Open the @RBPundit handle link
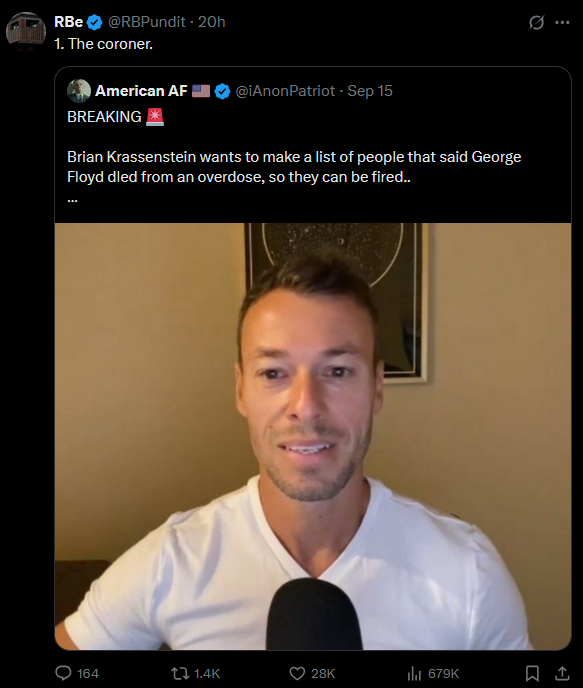The image size is (583, 688). coord(147,22)
